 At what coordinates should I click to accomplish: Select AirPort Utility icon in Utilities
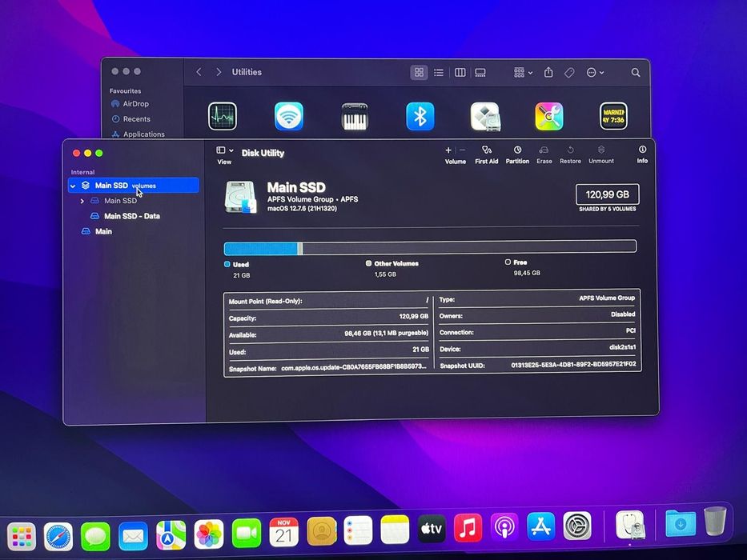pyautogui.click(x=289, y=116)
